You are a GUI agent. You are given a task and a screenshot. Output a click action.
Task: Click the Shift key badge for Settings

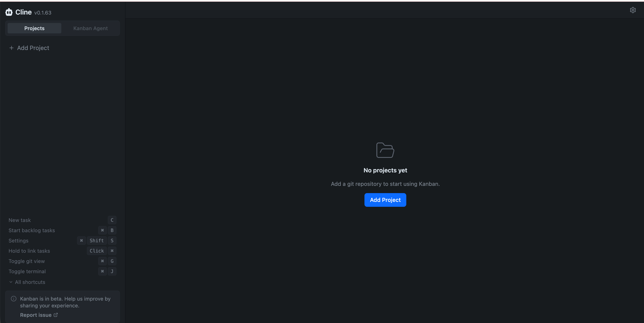(x=96, y=241)
